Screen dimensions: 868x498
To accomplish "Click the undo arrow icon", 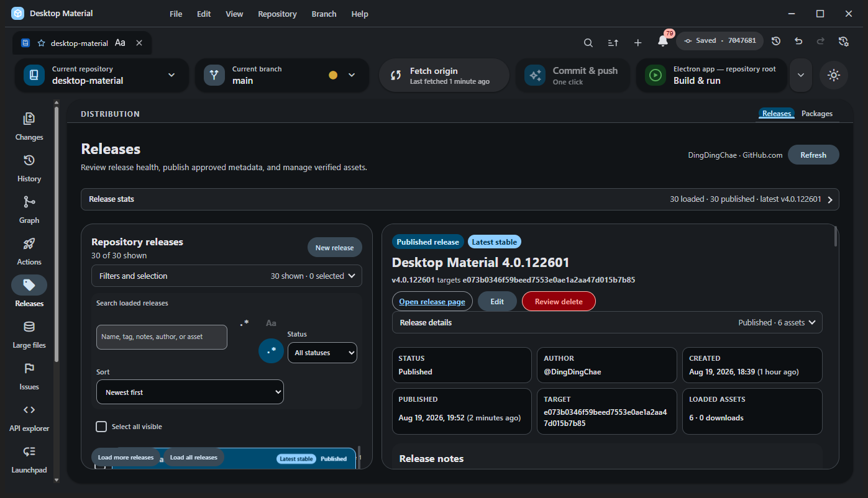I will (x=798, y=41).
